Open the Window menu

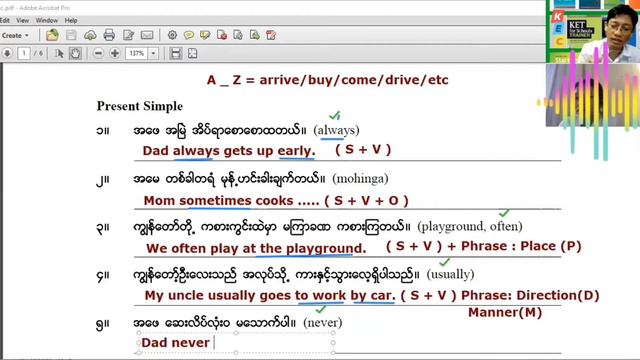click(47, 20)
